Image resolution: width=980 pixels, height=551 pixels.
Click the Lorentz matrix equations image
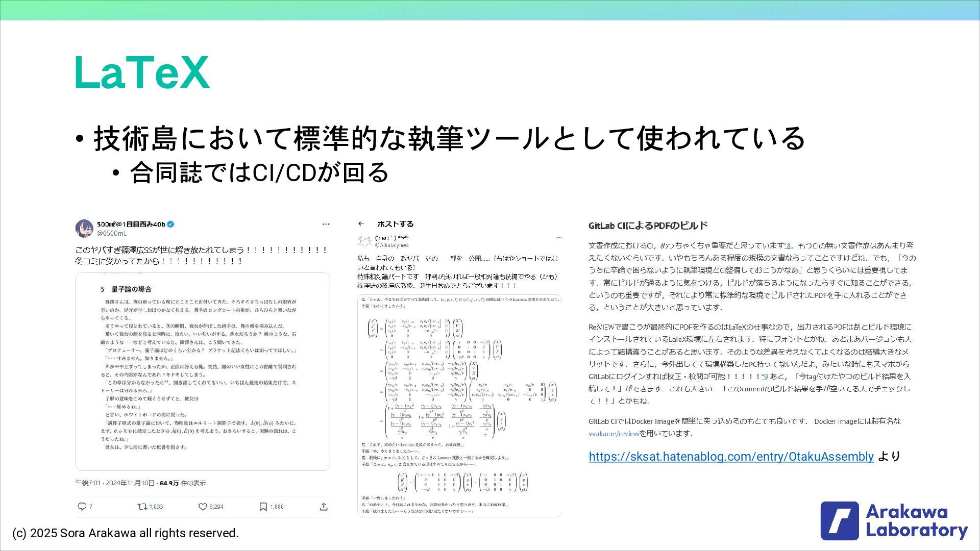[x=459, y=406]
